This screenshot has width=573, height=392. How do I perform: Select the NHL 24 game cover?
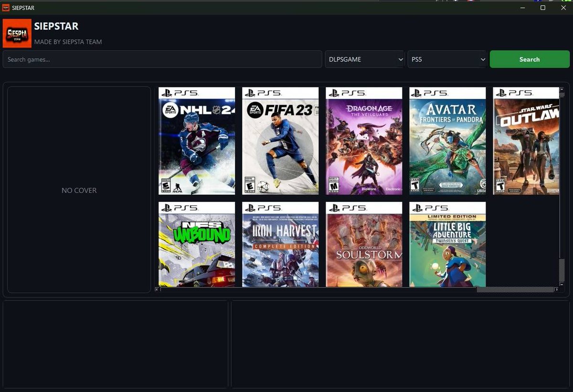[197, 141]
